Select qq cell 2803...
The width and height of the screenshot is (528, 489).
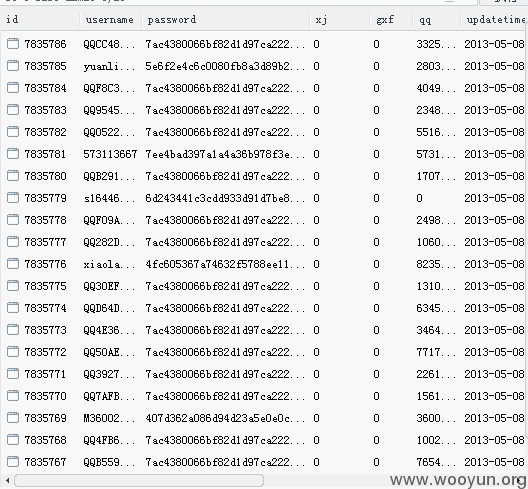point(436,66)
